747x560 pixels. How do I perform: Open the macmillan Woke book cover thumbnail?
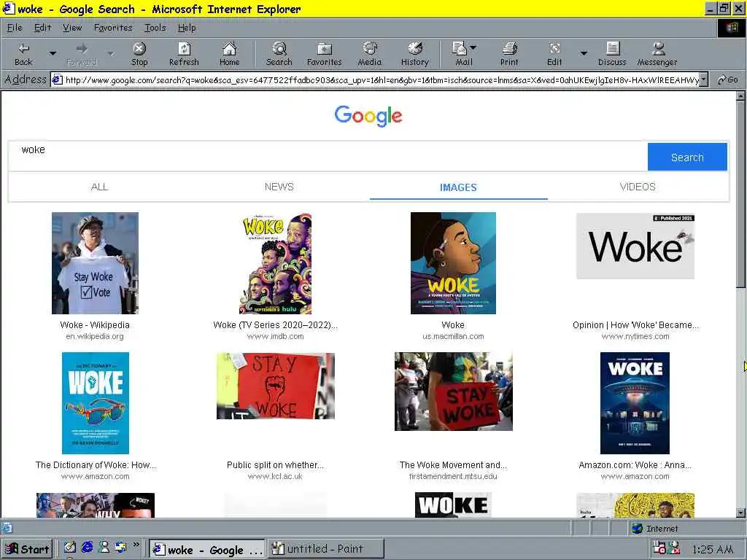pos(453,262)
